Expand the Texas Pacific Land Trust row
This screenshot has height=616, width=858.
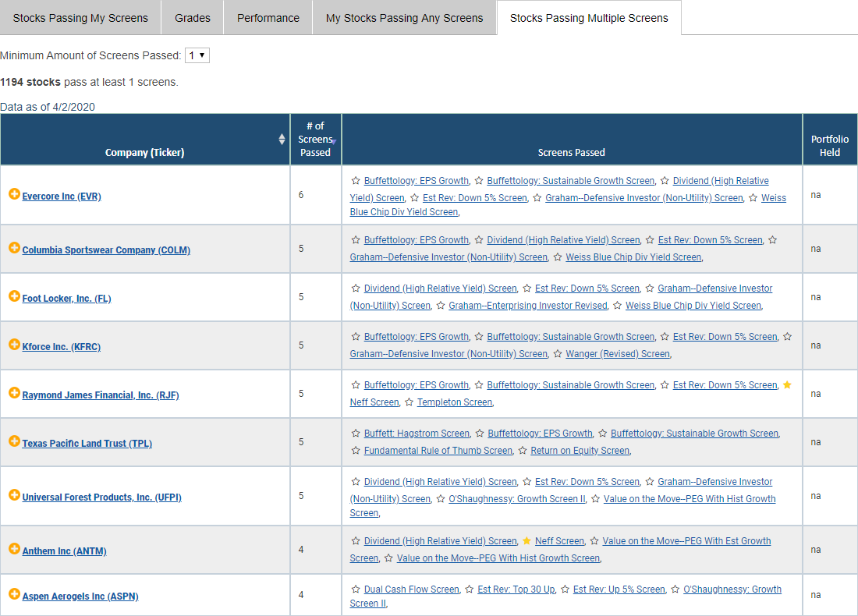(x=14, y=441)
